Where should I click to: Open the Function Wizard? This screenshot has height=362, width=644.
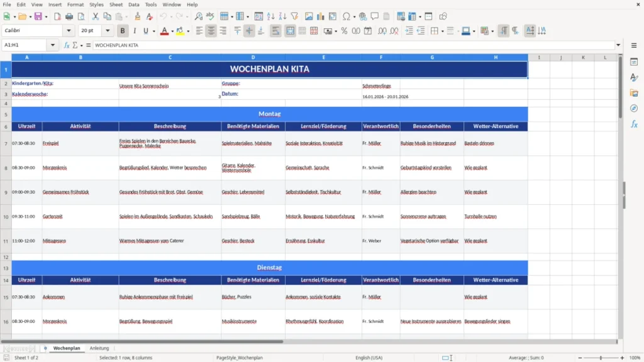[67, 45]
